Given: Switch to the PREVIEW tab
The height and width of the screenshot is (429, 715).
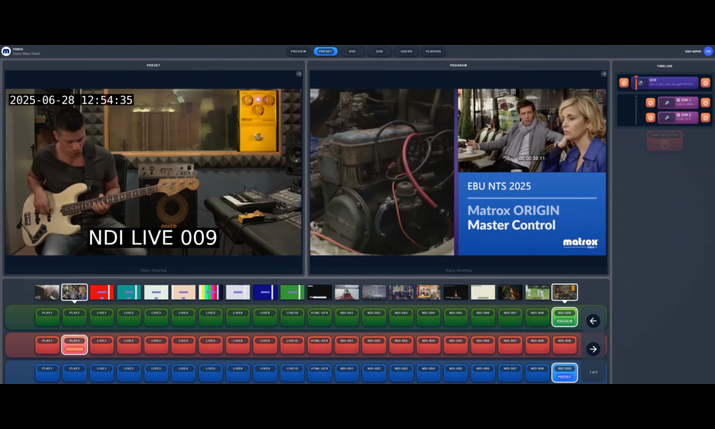Looking at the screenshot, I should (x=299, y=52).
